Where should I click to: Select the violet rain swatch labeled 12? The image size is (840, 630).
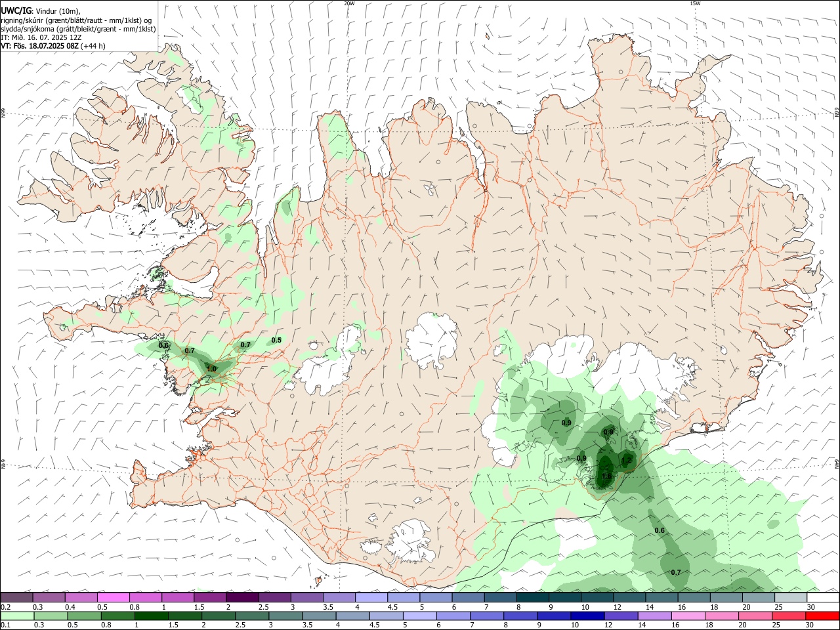coord(621,616)
